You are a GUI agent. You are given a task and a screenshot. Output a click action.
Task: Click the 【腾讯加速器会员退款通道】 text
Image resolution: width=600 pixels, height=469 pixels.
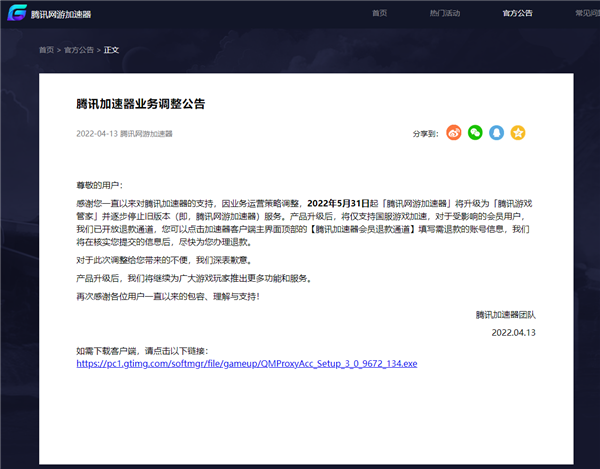pos(363,229)
